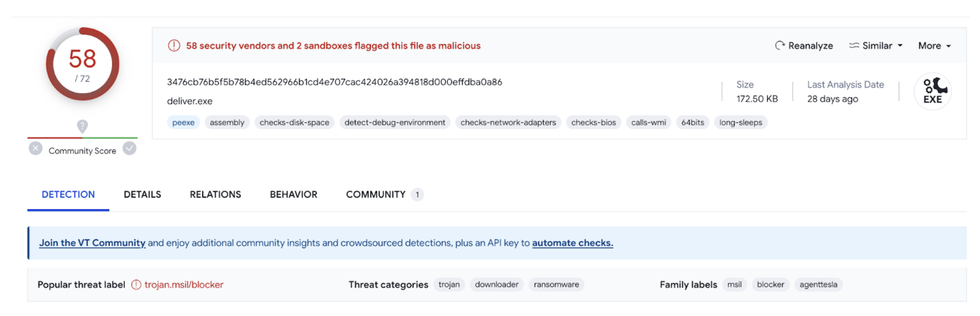
Task: Expand the Similar dropdown
Action: (876, 45)
